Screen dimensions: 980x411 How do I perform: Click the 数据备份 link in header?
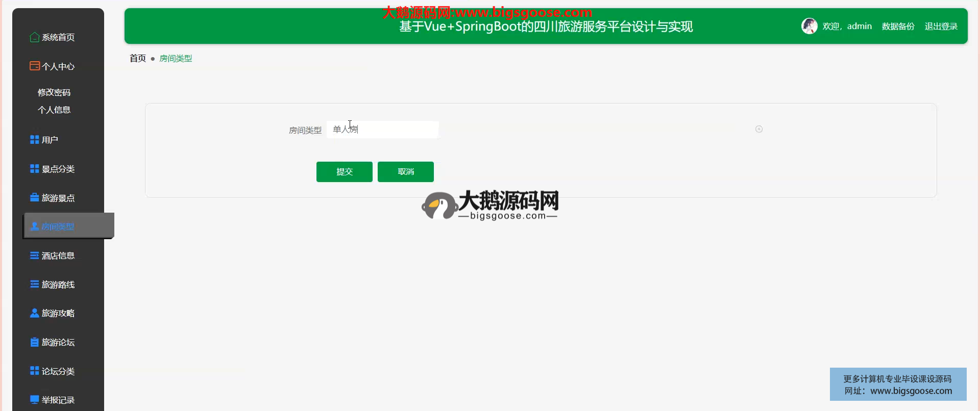pos(898,27)
